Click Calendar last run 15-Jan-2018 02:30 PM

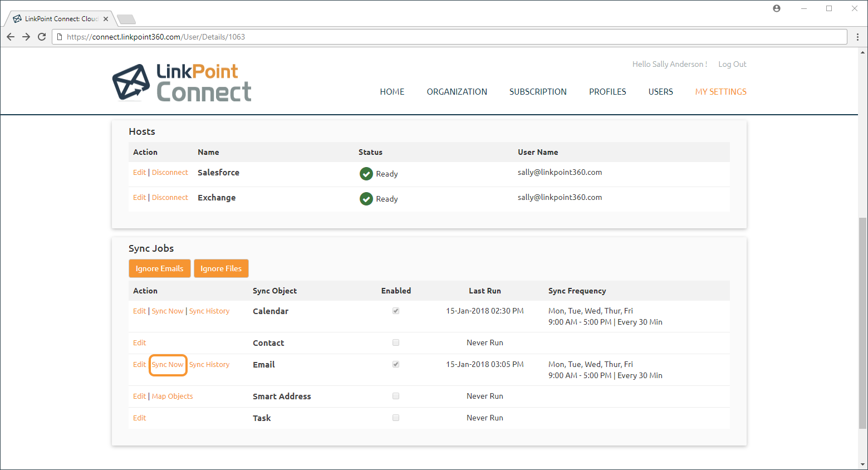[485, 311]
